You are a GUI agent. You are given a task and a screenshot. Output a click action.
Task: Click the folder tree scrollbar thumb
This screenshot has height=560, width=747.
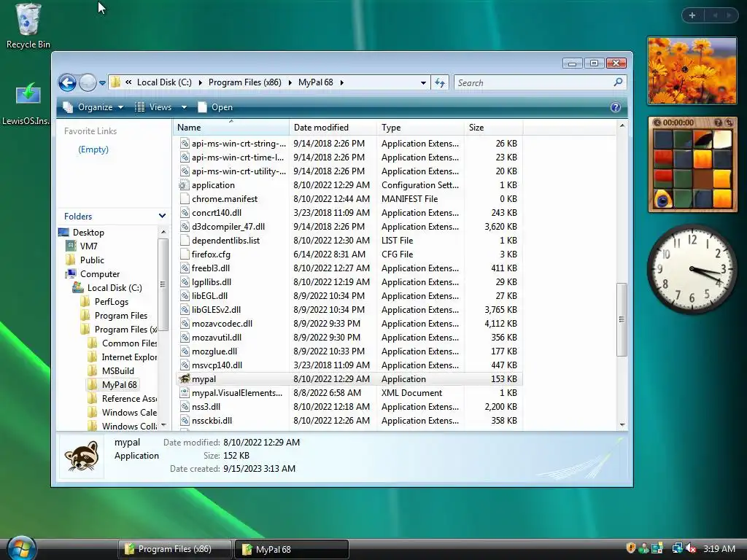163,284
